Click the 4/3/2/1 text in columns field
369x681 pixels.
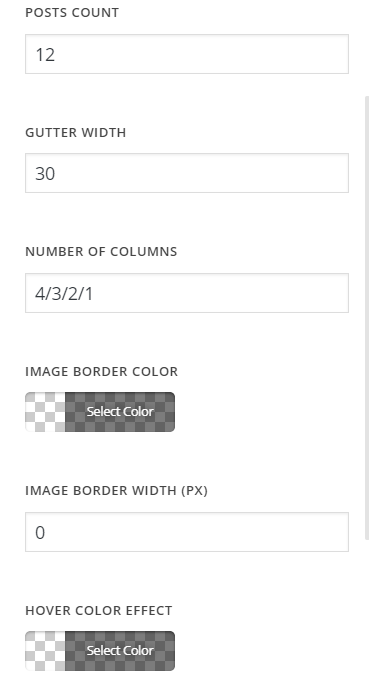tap(64, 294)
